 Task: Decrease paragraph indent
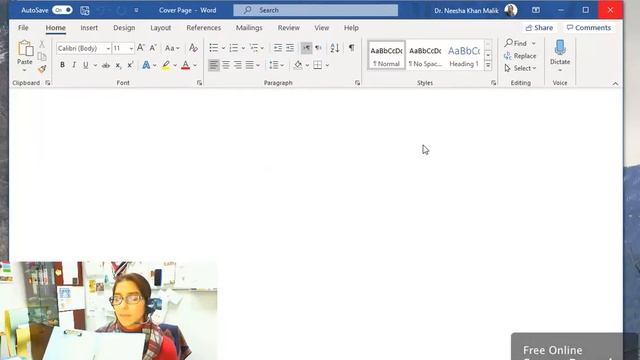[278, 48]
